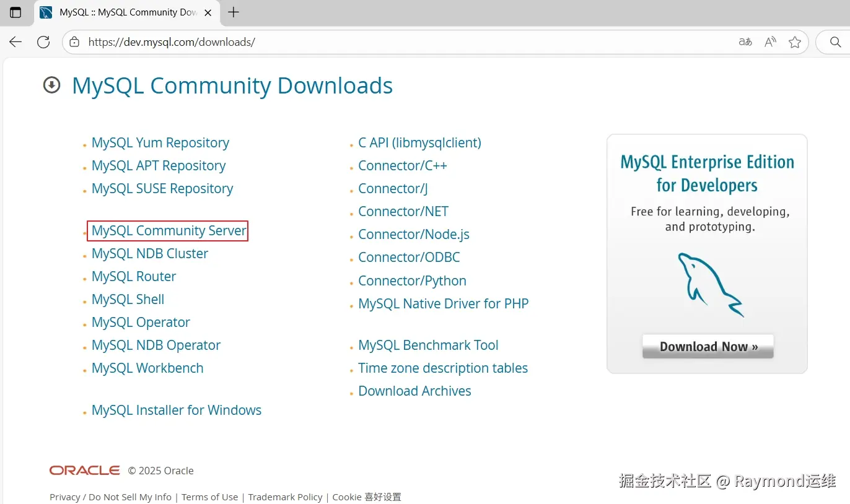
Task: Click the Download Now button
Action: 708,347
